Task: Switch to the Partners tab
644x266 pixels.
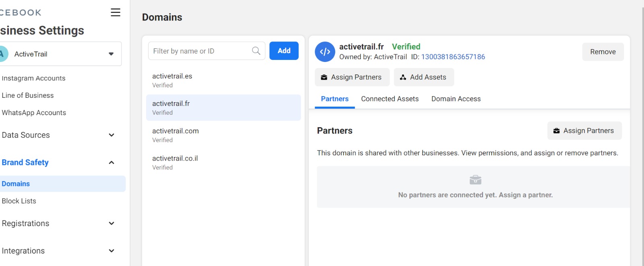Action: click(335, 99)
